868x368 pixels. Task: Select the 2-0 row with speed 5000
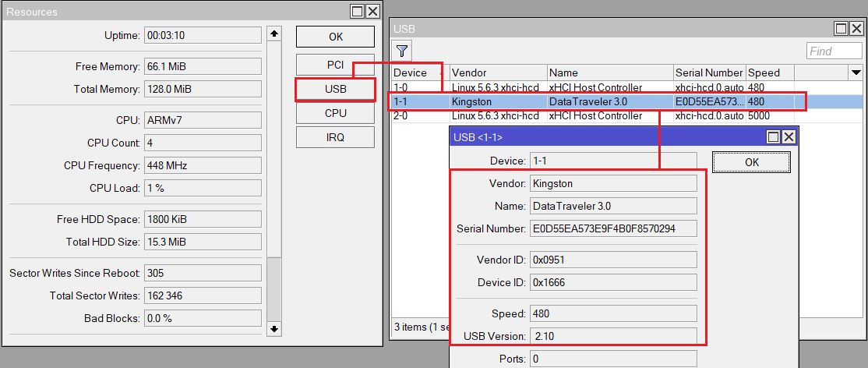coord(627,116)
